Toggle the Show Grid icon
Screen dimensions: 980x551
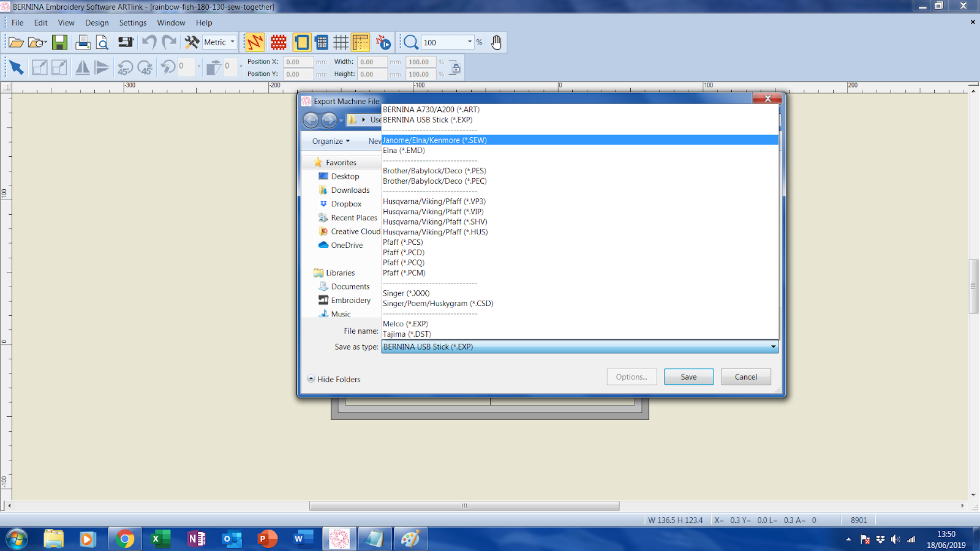tap(341, 42)
